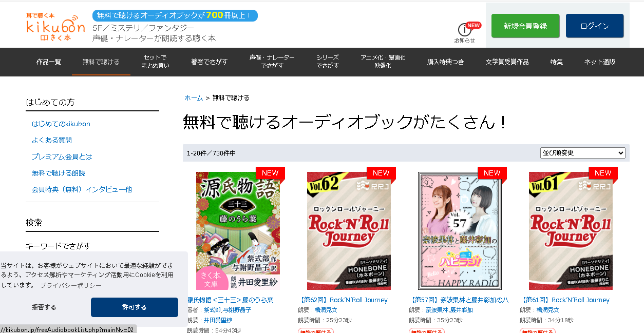Open the お知らせ notification icon
This screenshot has width=644, height=333.
tap(465, 33)
